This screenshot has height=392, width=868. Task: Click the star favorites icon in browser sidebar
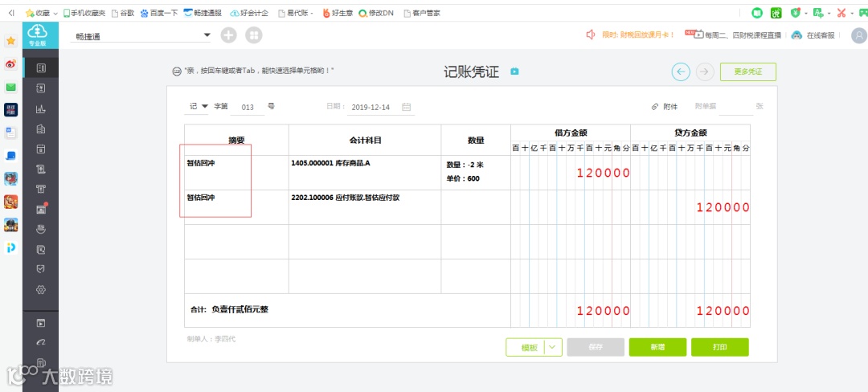point(10,41)
